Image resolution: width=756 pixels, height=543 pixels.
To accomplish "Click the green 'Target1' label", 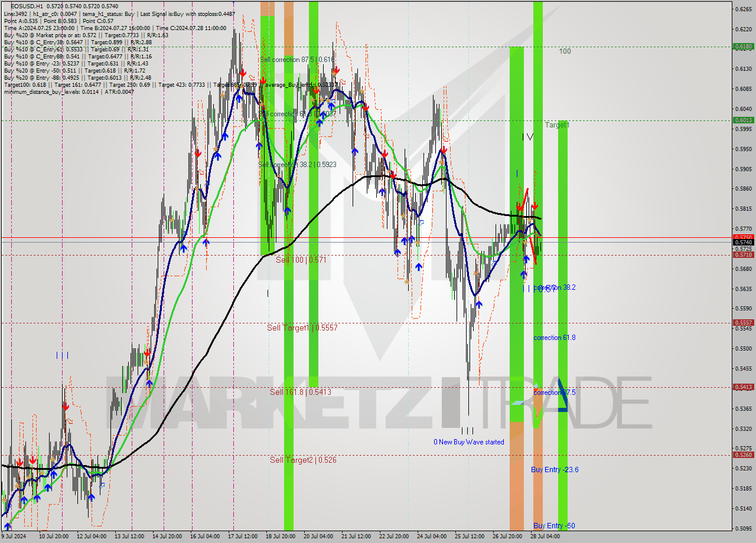I will click(557, 125).
